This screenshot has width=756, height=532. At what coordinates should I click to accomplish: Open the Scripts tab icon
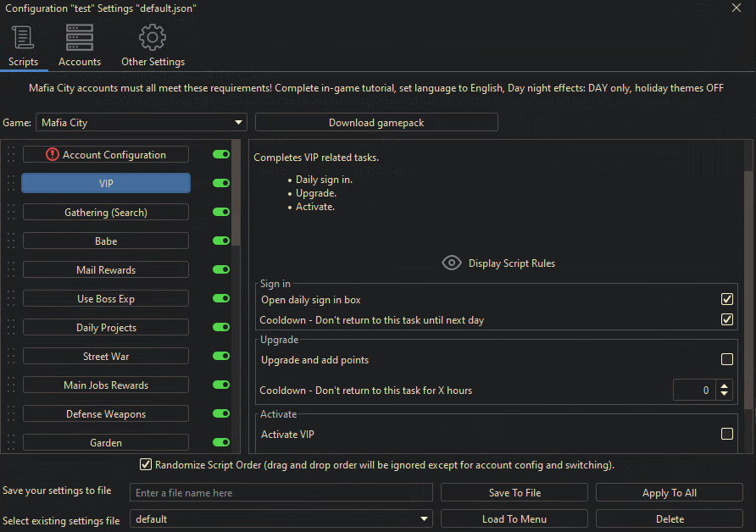(x=23, y=38)
